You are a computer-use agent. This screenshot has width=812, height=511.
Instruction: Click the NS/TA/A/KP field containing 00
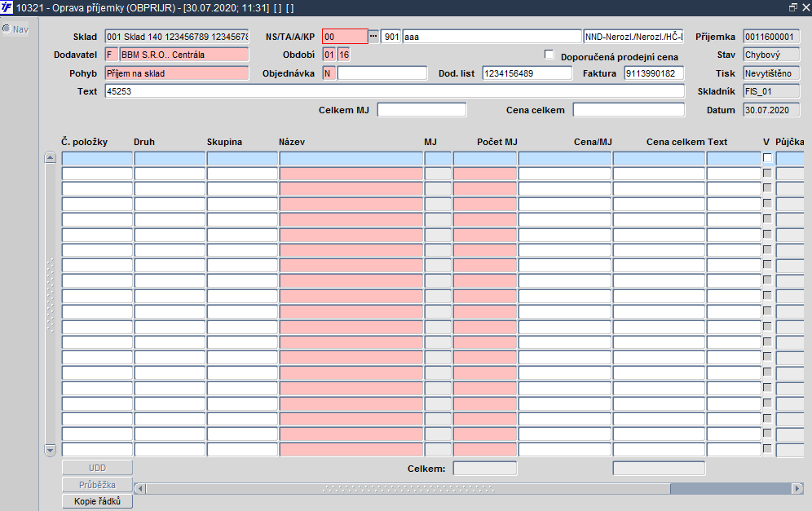pos(345,37)
